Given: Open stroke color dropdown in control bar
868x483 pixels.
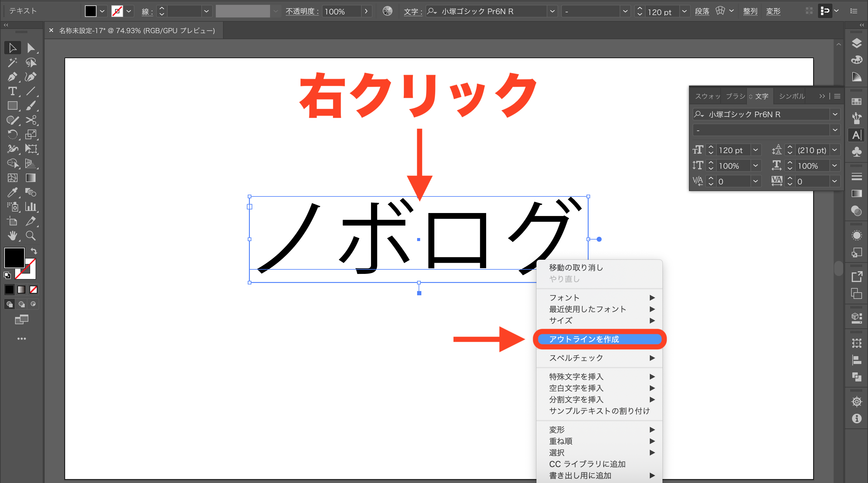Looking at the screenshot, I should click(x=129, y=11).
